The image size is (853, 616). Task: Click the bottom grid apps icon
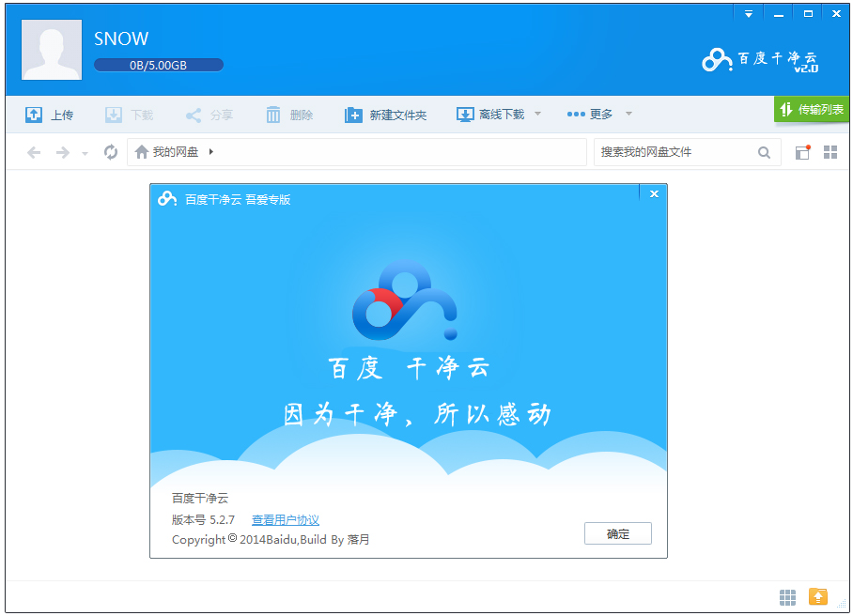787,597
